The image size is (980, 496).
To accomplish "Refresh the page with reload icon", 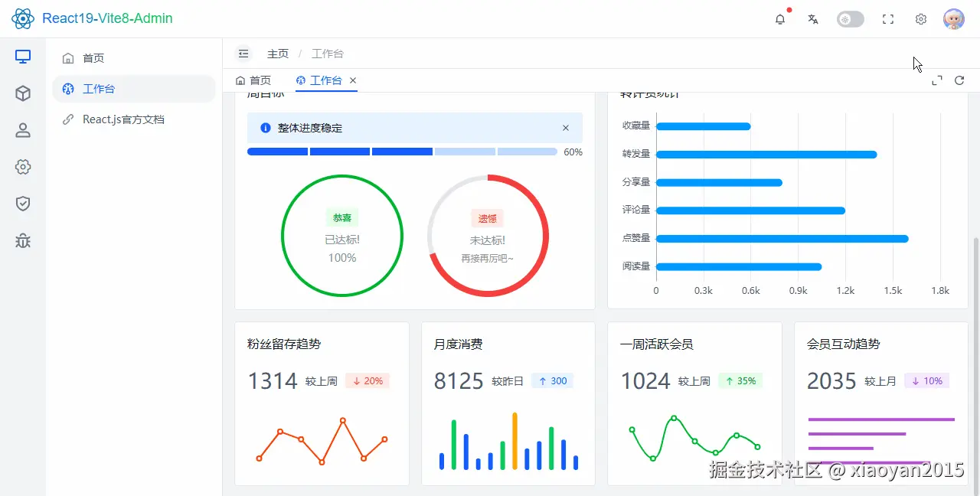I will (x=959, y=80).
